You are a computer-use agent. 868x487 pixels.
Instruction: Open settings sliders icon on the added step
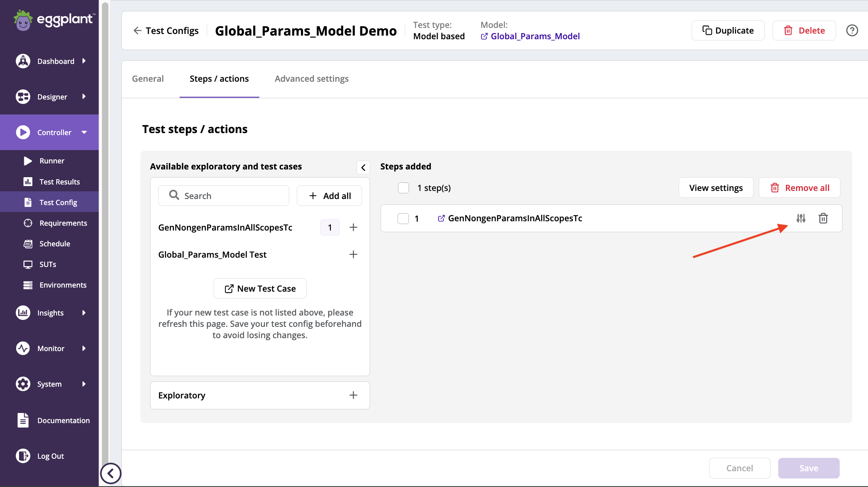click(801, 218)
